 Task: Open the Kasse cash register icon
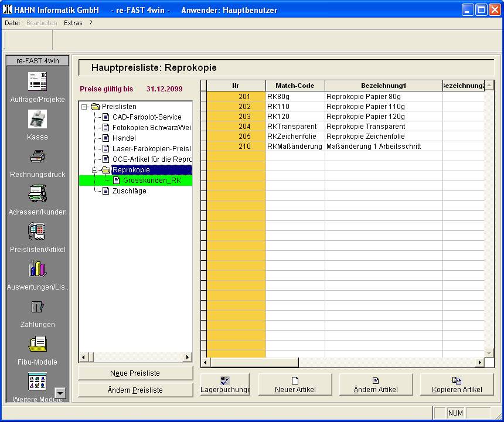click(x=38, y=119)
